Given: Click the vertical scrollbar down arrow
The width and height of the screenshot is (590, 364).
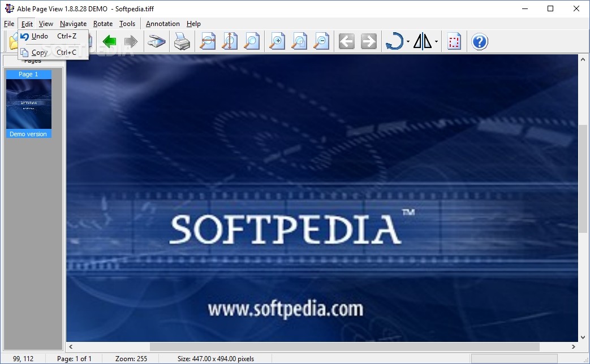Looking at the screenshot, I should [x=583, y=337].
